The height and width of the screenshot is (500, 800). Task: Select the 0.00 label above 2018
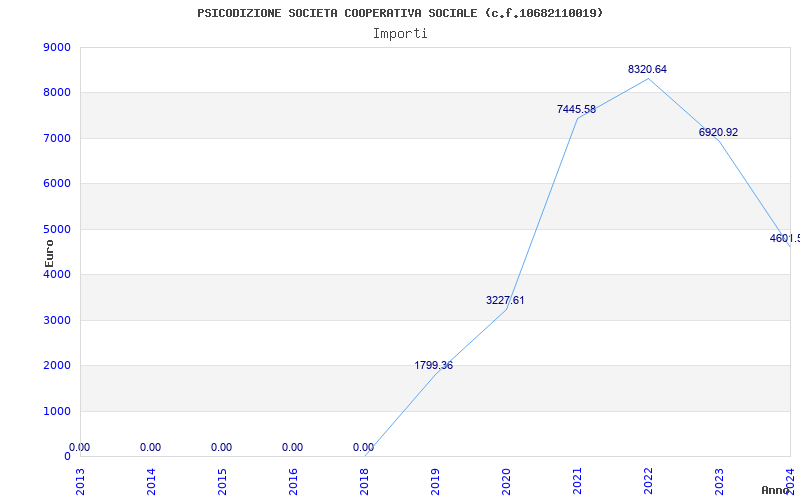point(363,448)
